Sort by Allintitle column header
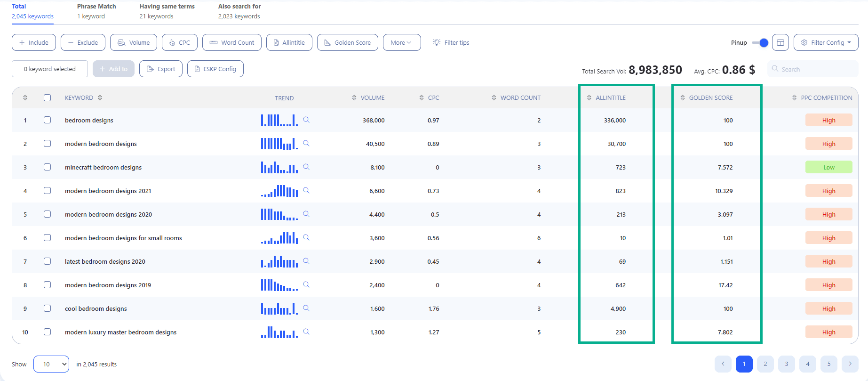Viewport: 868px width, 381px height. [589, 97]
